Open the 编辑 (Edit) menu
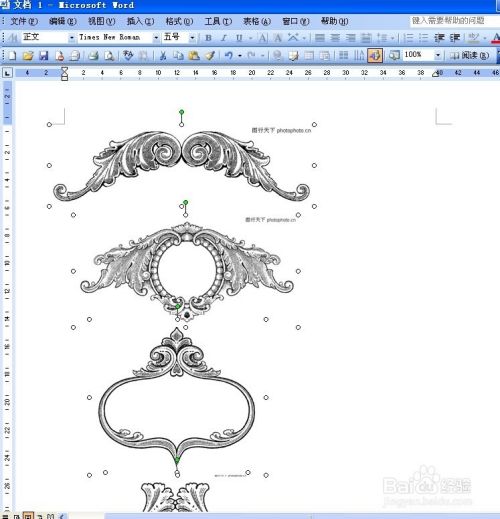 62,21
